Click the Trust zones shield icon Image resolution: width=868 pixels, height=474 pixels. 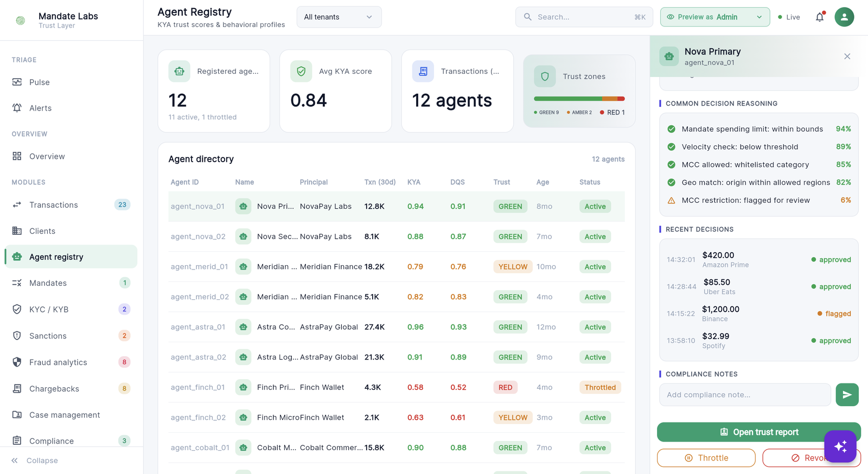pyautogui.click(x=545, y=76)
